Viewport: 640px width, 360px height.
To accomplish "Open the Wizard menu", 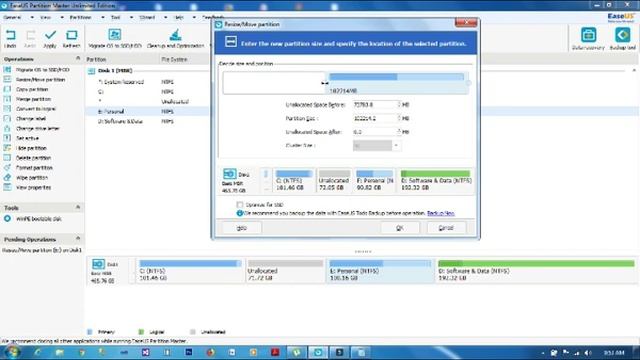I will (x=147, y=18).
